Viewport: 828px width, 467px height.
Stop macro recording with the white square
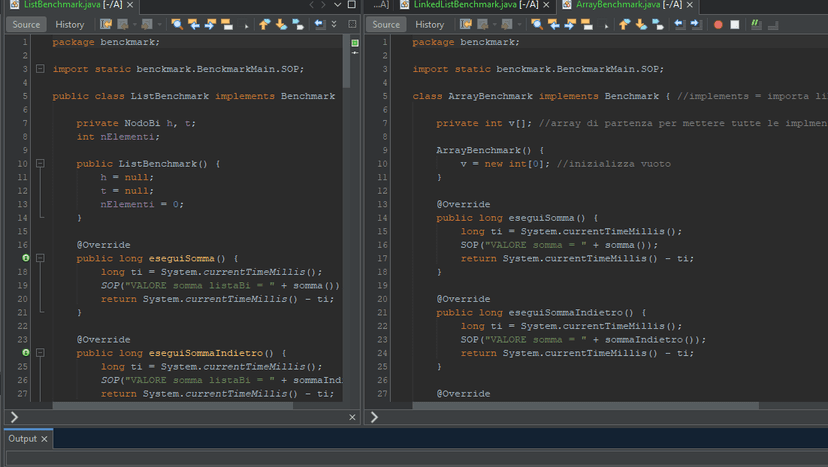[735, 24]
